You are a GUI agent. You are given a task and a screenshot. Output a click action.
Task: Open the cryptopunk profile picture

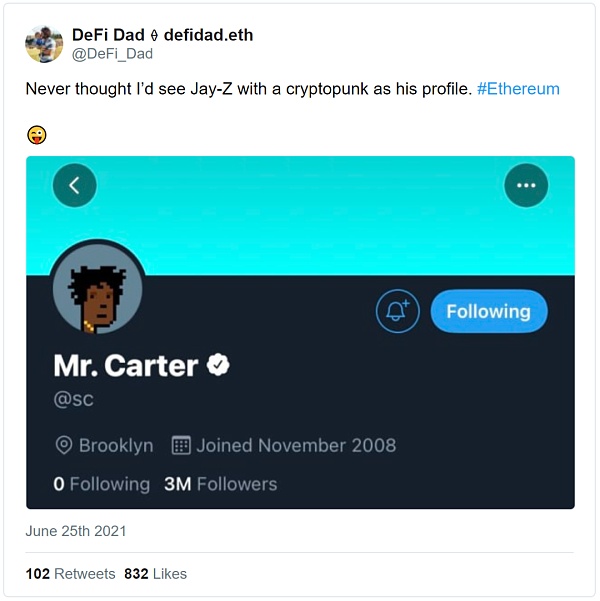(96, 290)
